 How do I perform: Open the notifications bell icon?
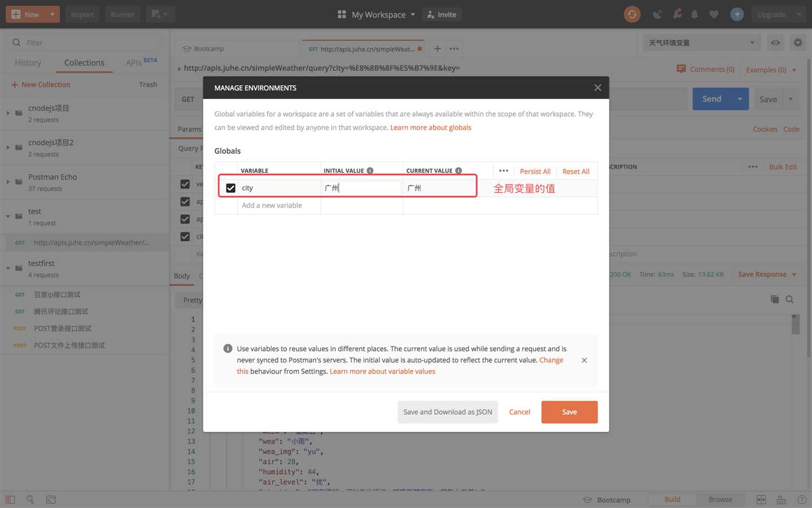pyautogui.click(x=695, y=14)
